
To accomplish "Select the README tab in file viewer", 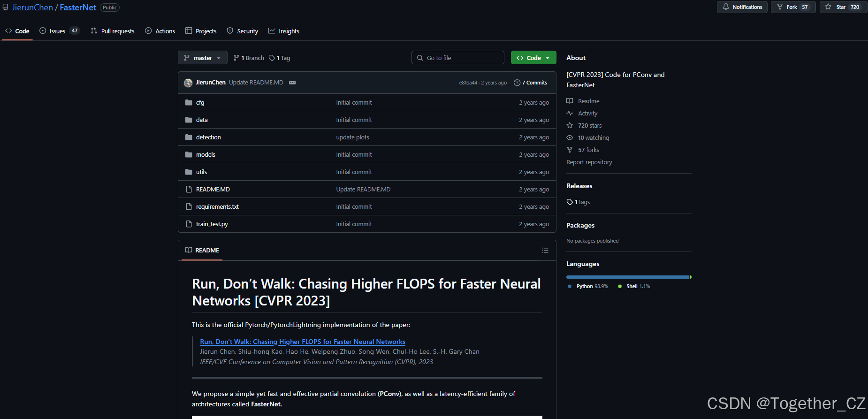I will (202, 250).
